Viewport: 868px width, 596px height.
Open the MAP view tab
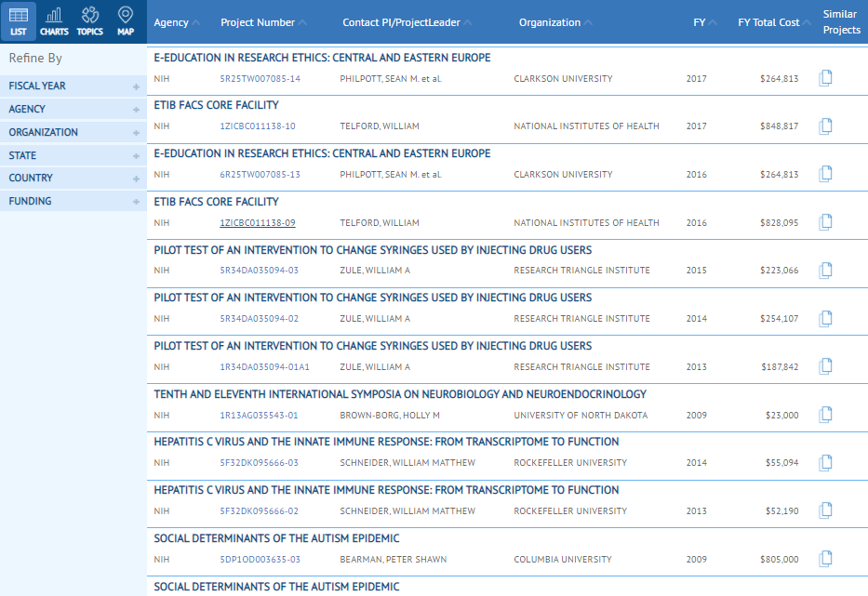tap(126, 21)
